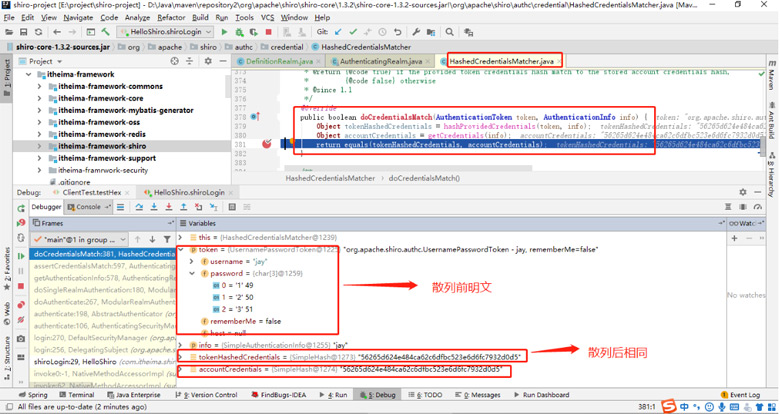Show Git history with the clock icon
This screenshot has width=780, height=414.
click(382, 32)
